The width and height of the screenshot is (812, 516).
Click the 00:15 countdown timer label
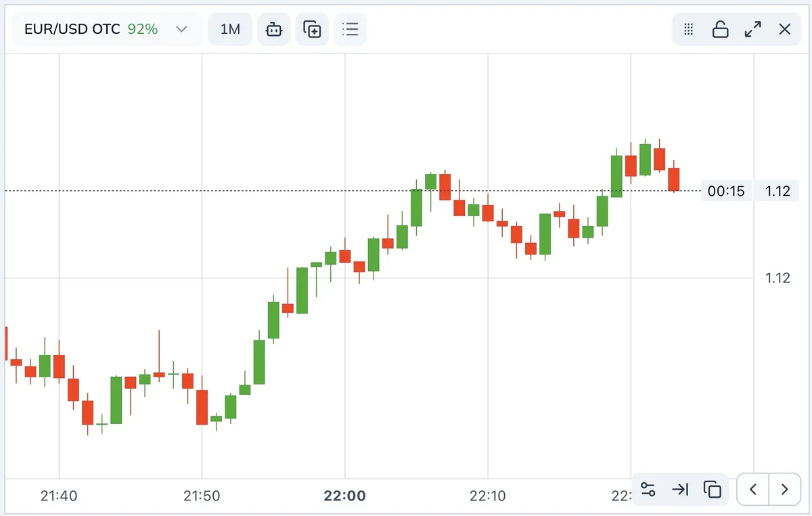pos(726,191)
